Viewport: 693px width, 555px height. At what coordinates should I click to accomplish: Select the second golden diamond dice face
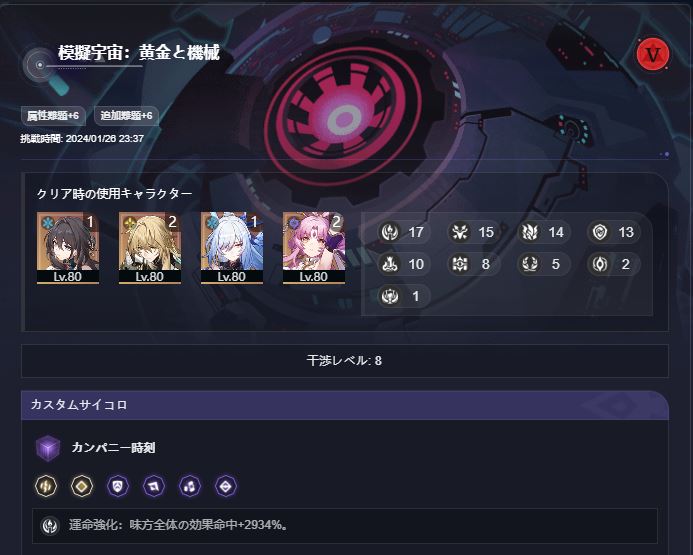pyautogui.click(x=82, y=486)
